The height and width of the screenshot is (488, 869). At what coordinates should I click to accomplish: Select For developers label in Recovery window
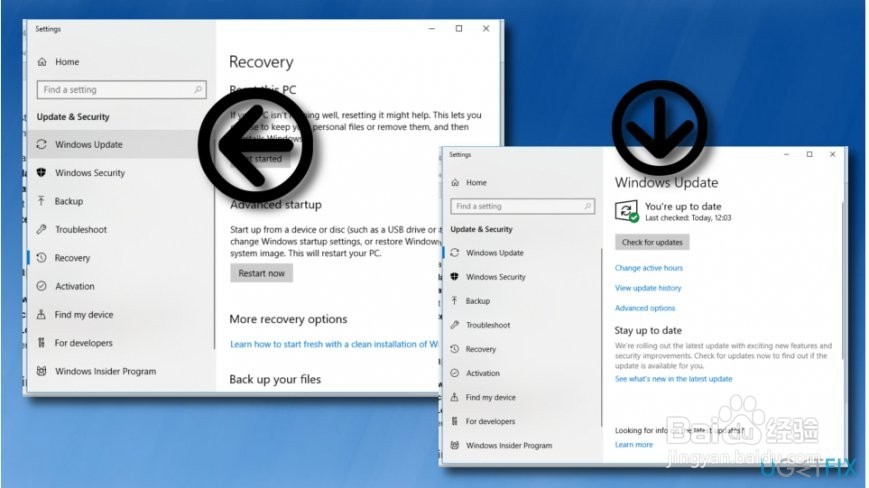click(x=84, y=343)
